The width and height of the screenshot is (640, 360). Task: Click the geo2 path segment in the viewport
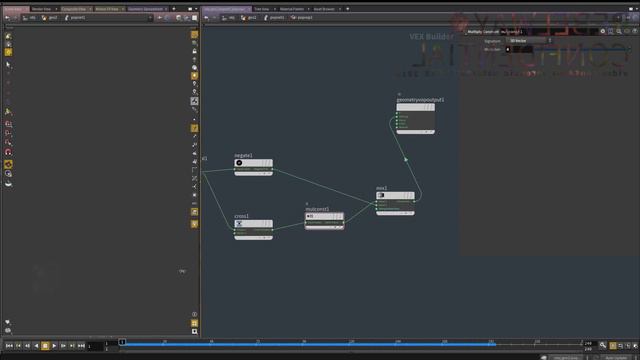(x=49, y=18)
